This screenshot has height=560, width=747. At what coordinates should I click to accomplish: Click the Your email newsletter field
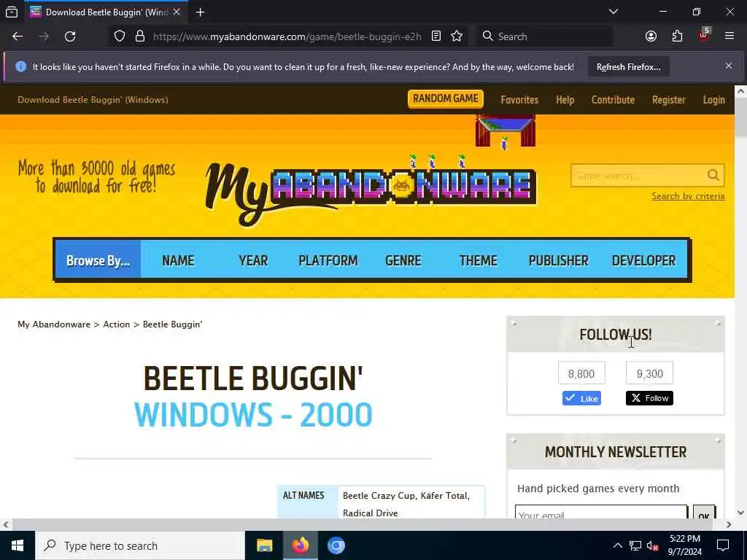[x=601, y=513]
